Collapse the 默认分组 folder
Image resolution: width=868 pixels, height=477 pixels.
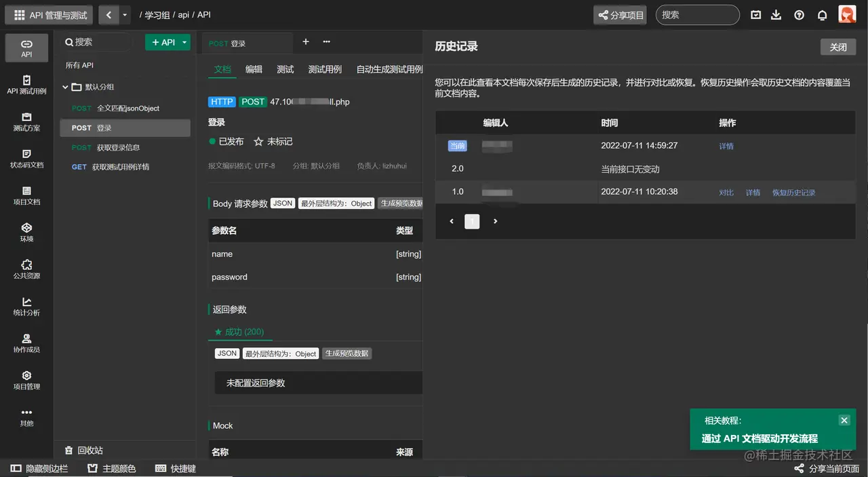tap(66, 87)
